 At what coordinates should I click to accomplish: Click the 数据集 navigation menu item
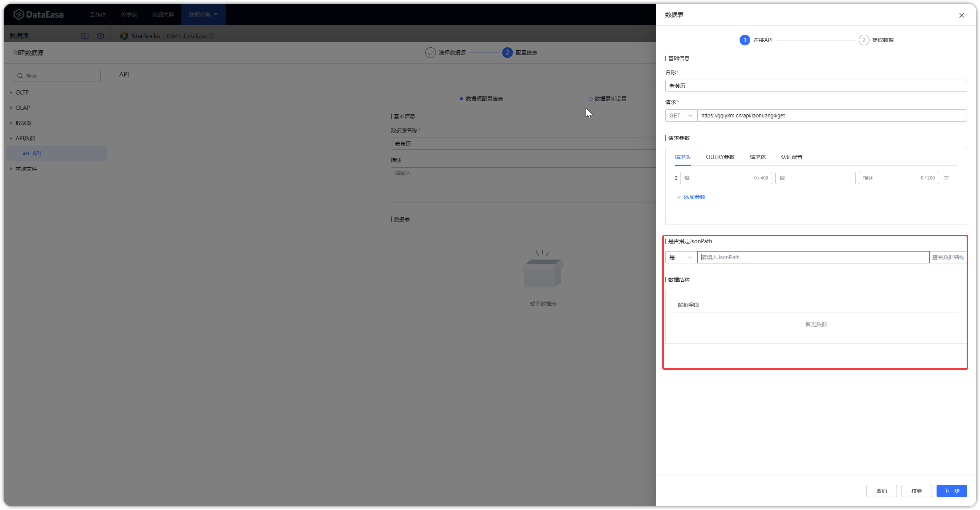[101, 36]
